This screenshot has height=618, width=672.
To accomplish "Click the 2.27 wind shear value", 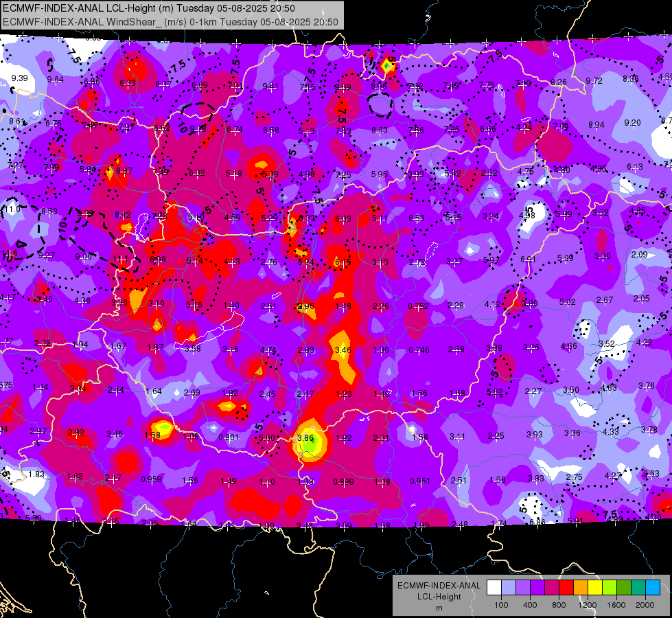I will [533, 391].
